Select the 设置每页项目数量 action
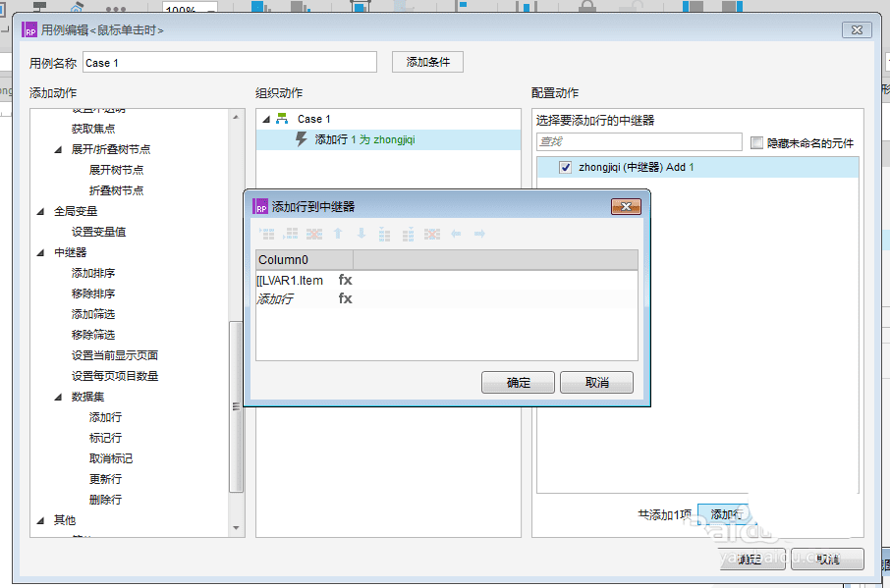The height and width of the screenshot is (588, 890). point(115,376)
